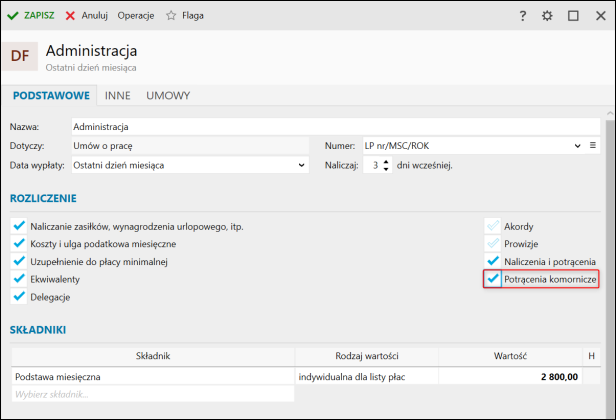Click the vertical scrollbar on the right
This screenshot has width=616, height=420.
click(609, 200)
